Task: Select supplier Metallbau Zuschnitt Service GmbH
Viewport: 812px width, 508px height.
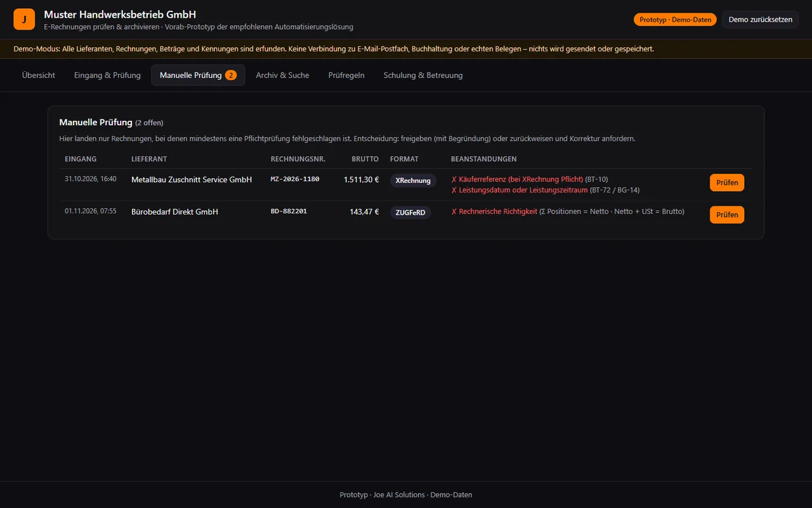Action: click(192, 180)
